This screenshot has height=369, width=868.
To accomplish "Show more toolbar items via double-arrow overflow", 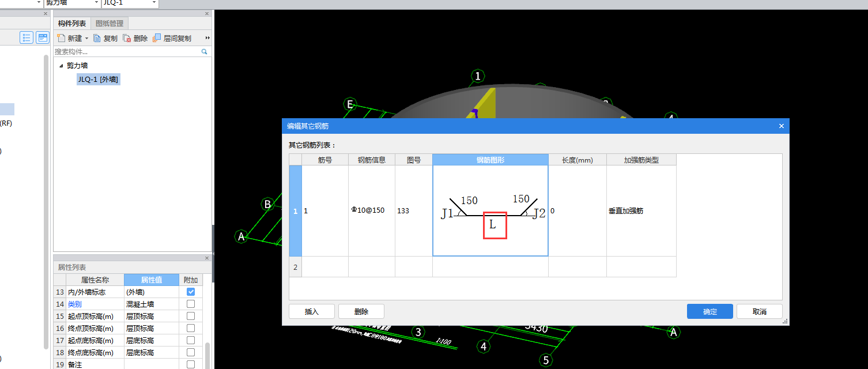I will [207, 38].
